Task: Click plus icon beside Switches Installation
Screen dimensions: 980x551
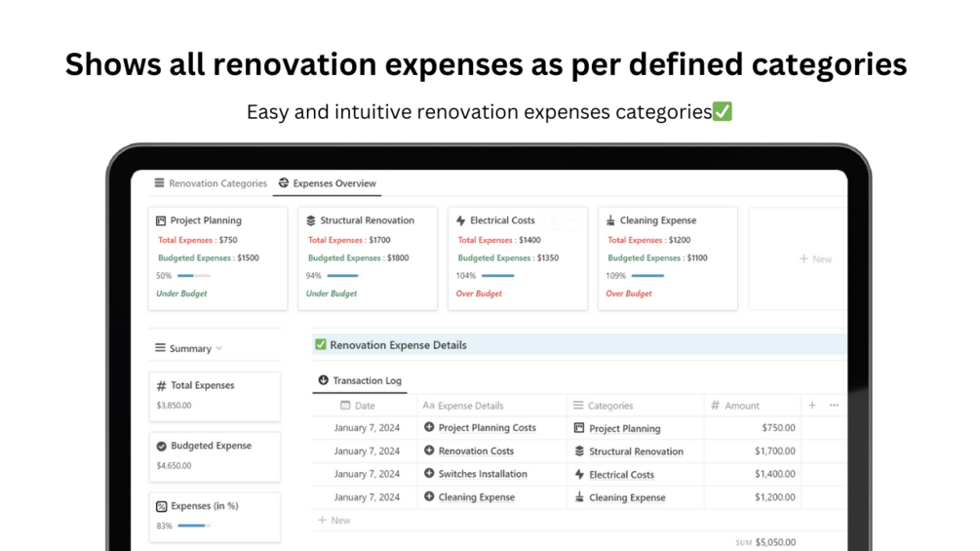Action: click(429, 474)
